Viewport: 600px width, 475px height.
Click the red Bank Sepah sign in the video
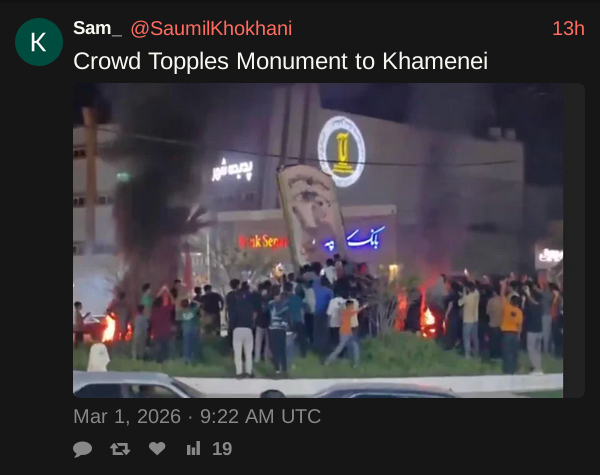(262, 242)
